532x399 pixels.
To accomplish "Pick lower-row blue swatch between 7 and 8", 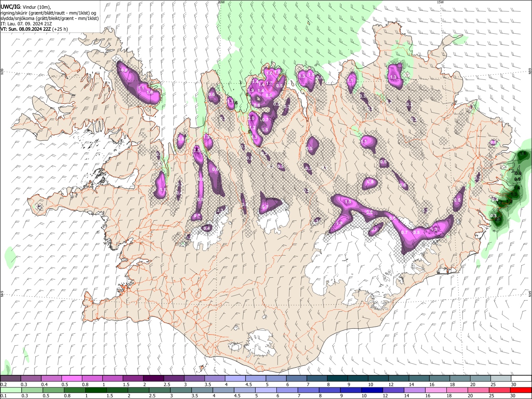I will tap(308, 390).
